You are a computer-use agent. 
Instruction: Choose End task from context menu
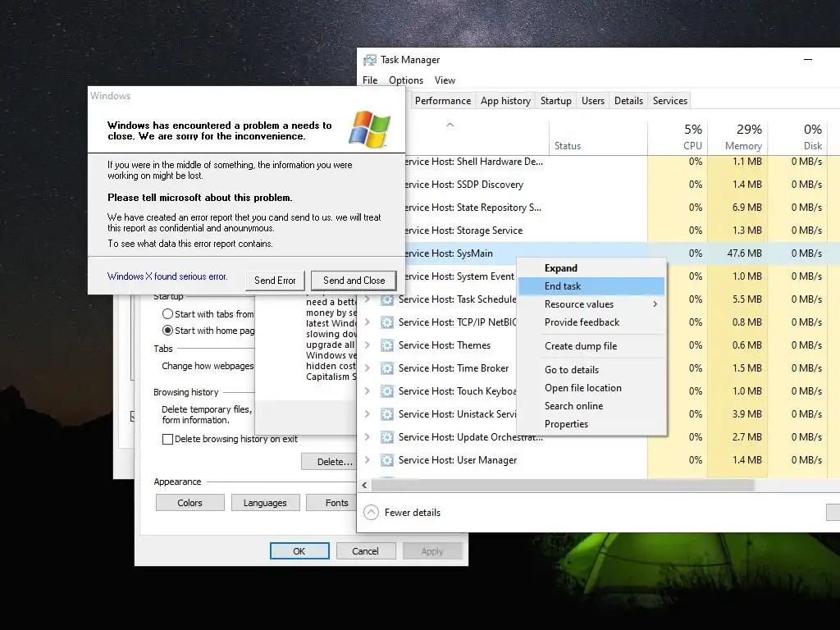click(x=591, y=286)
